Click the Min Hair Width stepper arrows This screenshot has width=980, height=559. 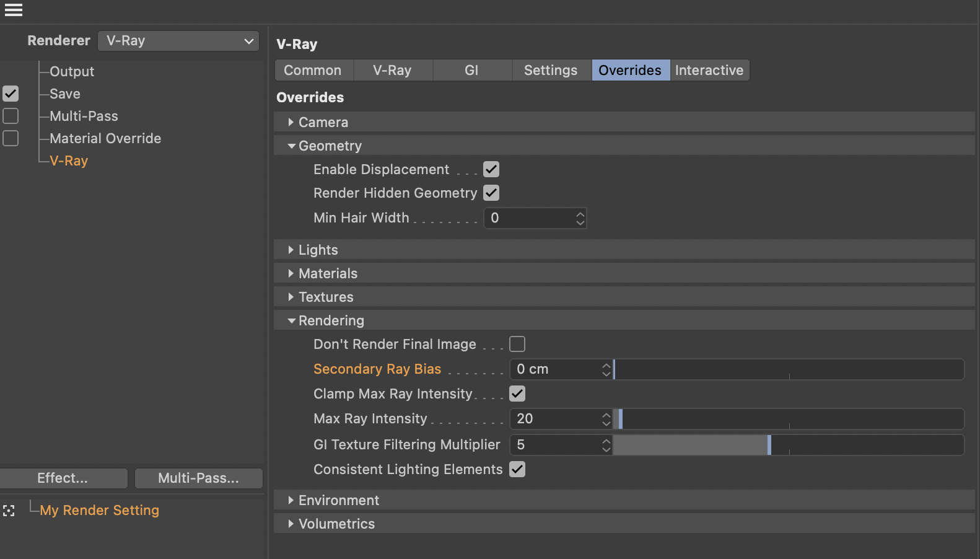point(580,218)
